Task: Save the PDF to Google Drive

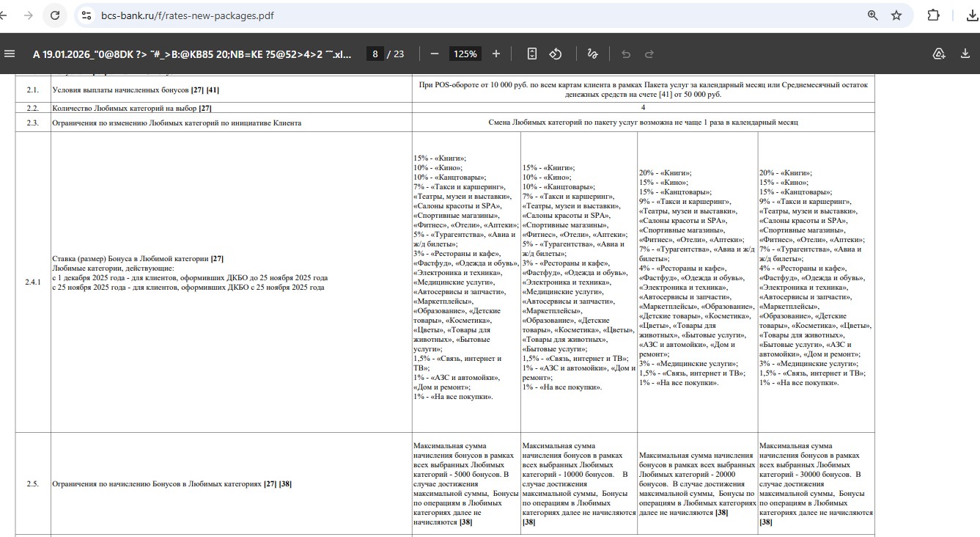Action: [x=939, y=54]
